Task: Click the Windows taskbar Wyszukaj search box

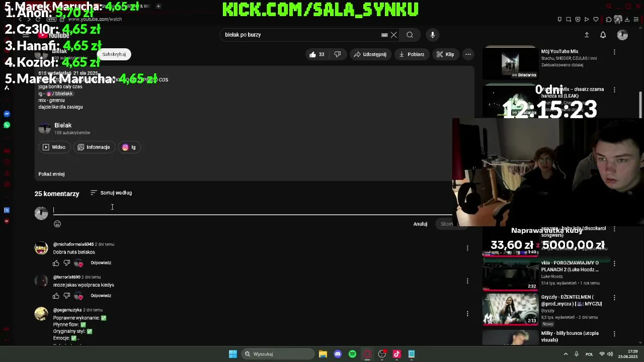Action: click(278, 354)
